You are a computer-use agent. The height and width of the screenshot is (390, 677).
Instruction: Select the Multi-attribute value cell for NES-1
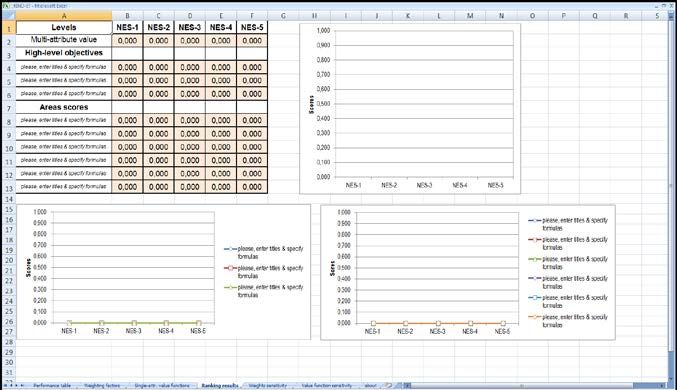coord(127,41)
